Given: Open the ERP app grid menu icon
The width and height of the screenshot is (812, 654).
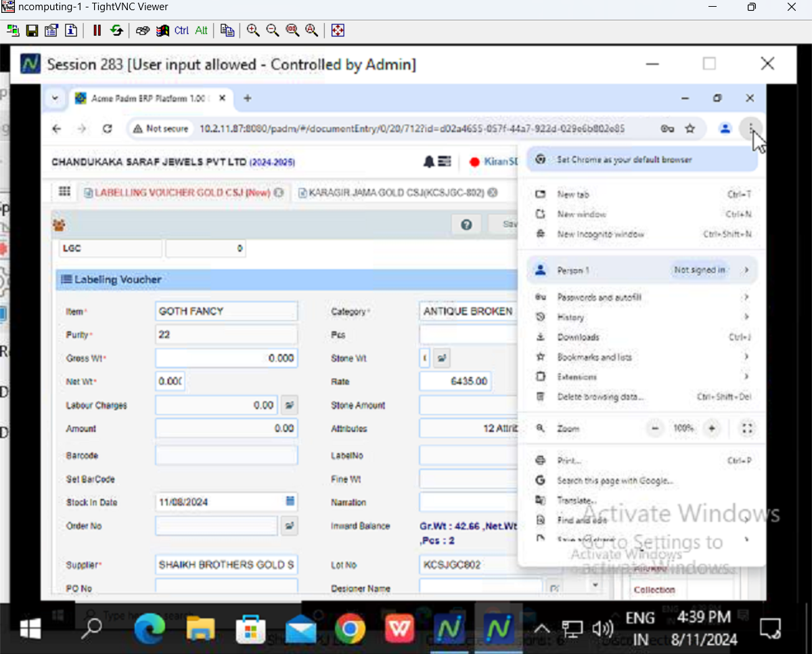Looking at the screenshot, I should (x=64, y=192).
